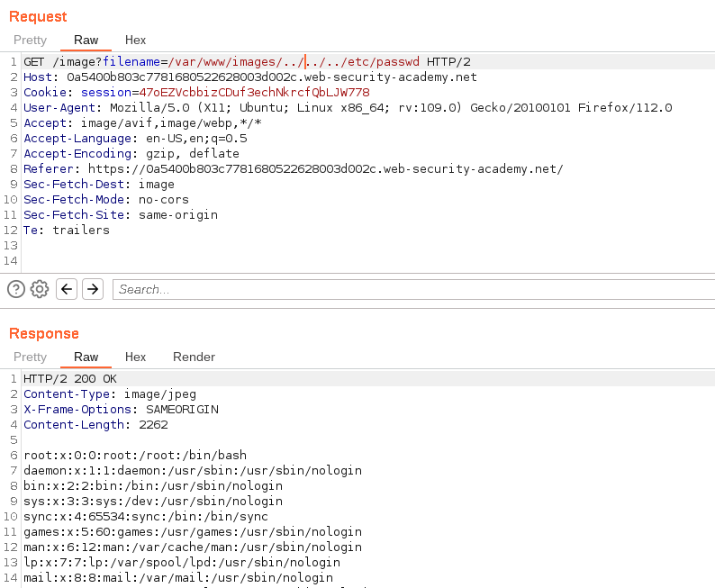
Task: Click the Content-Length 2262 header
Action: click(x=95, y=425)
